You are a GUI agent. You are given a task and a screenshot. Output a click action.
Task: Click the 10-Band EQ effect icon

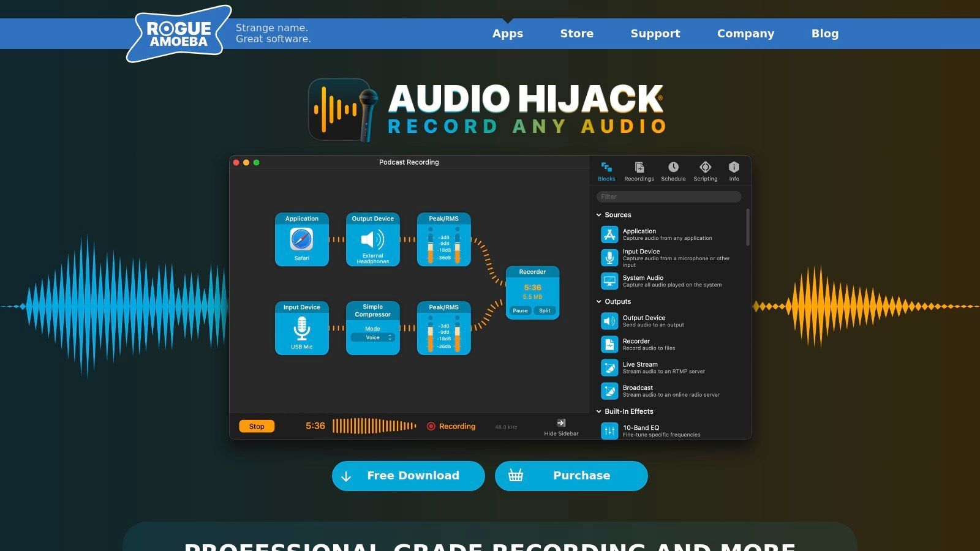609,431
